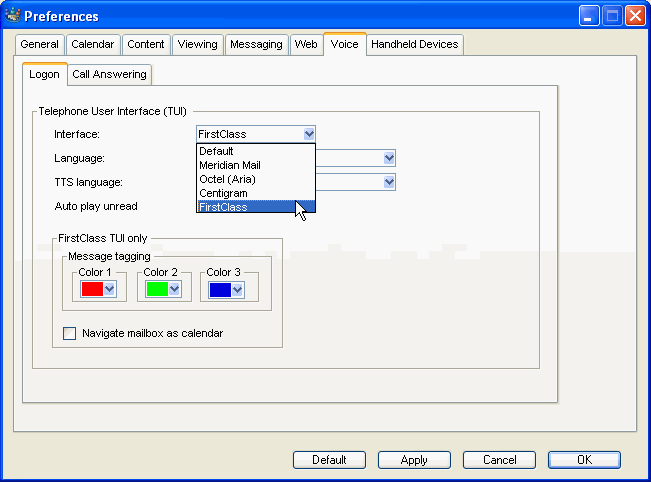651x482 pixels.
Task: Select the Default interface option
Action: pyautogui.click(x=216, y=151)
